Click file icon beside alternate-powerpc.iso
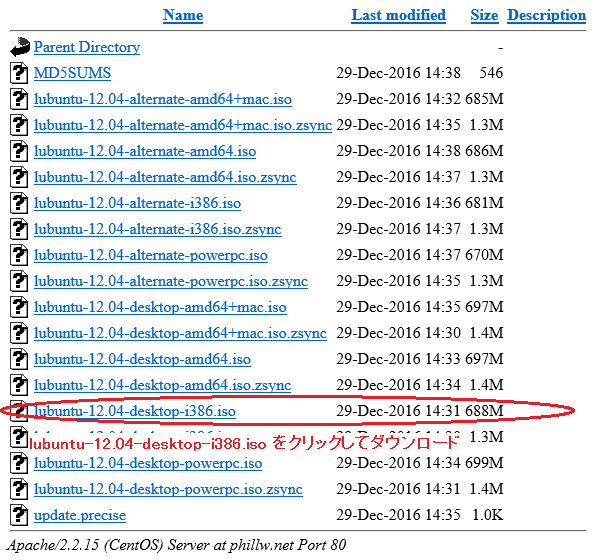592x560 pixels. tap(19, 255)
